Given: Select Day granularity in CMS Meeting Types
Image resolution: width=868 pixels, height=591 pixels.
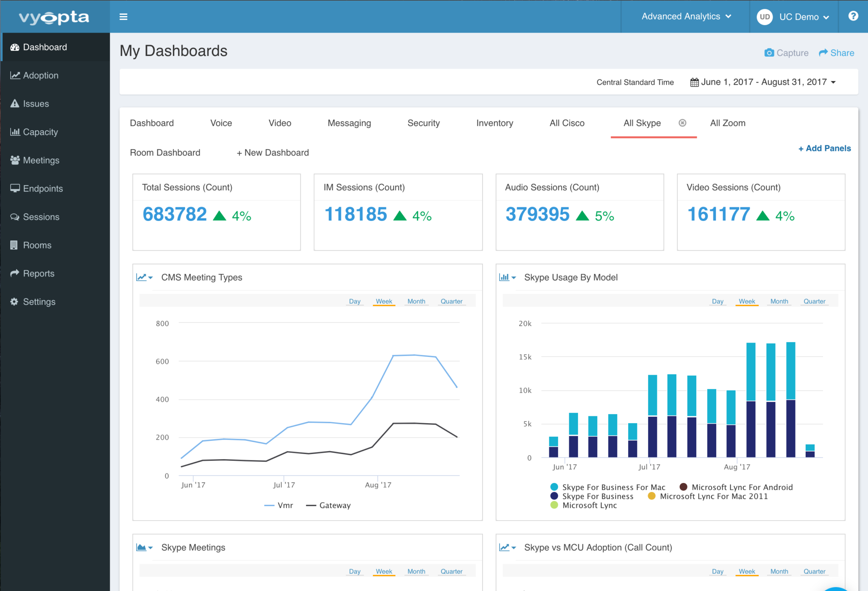Looking at the screenshot, I should [x=355, y=301].
